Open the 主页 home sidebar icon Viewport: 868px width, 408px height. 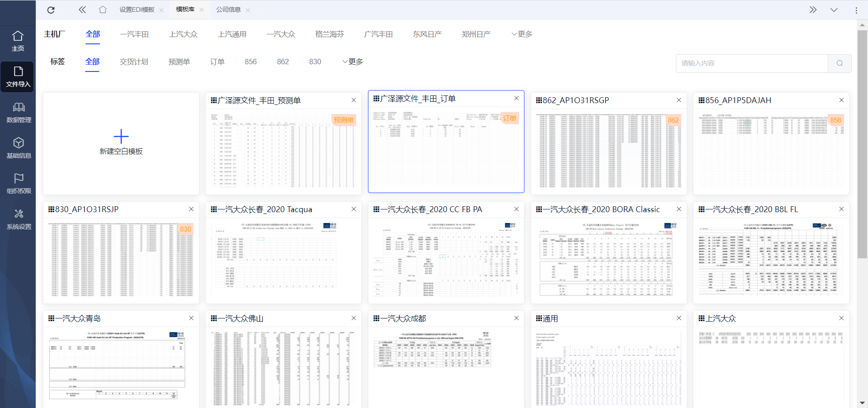click(18, 41)
